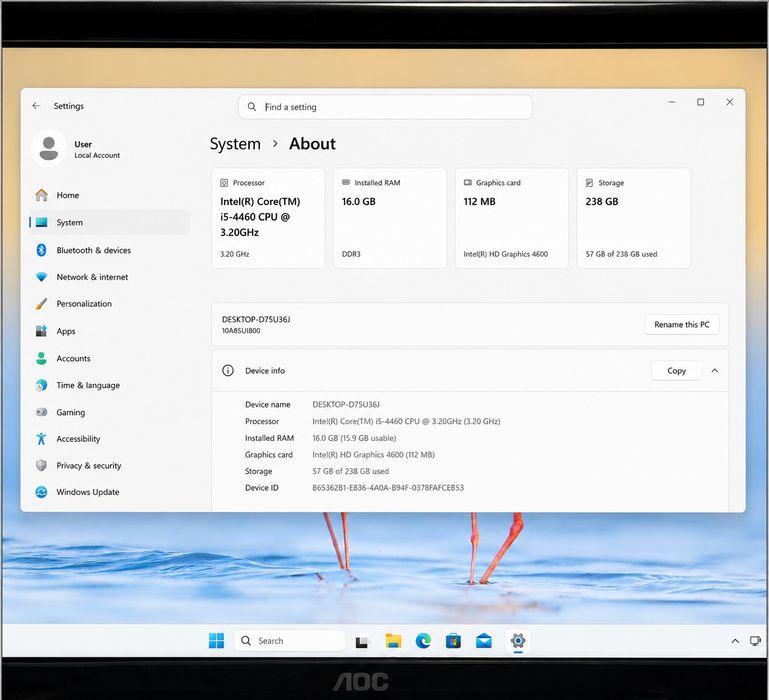Click the Device ID value B65362B1-E836
This screenshot has width=769, height=700.
388,488
